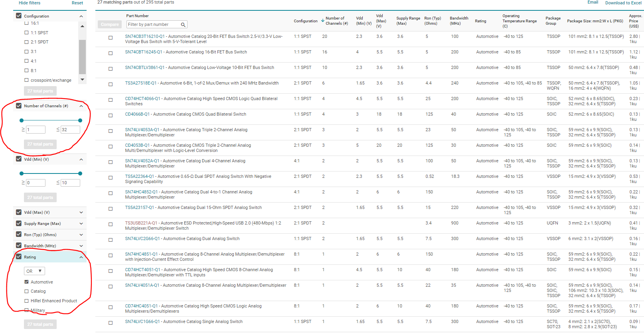Select the row checkbox for CD4066B-Q1
Screen dimensions: 644x333
point(111,116)
